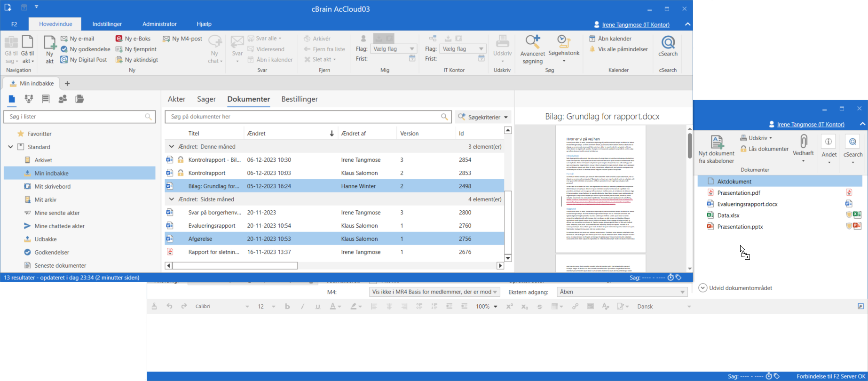Viewport: 868px width, 381px height.
Task: Toggle bold in the editor toolbar
Action: [287, 306]
